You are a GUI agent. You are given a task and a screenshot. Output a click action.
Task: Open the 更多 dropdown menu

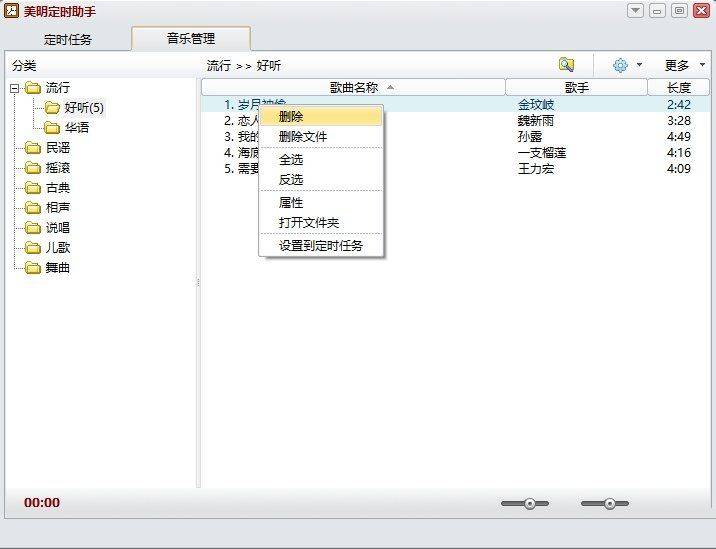coord(684,65)
